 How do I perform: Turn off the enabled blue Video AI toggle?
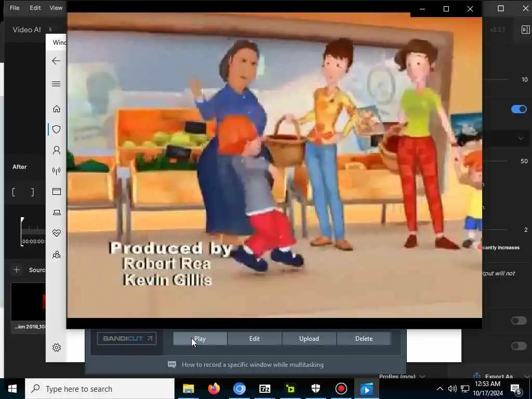(x=518, y=109)
